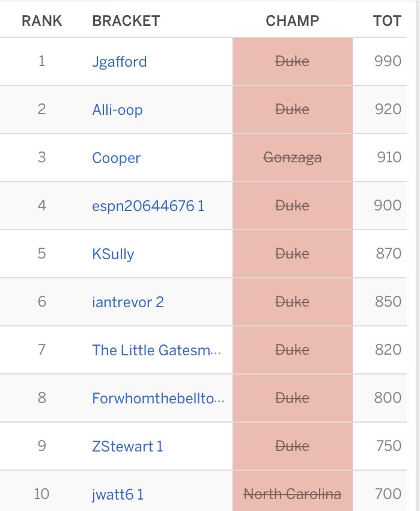The width and height of the screenshot is (420, 511).
Task: Click the iantrevor 2 bracket link
Action: (127, 302)
